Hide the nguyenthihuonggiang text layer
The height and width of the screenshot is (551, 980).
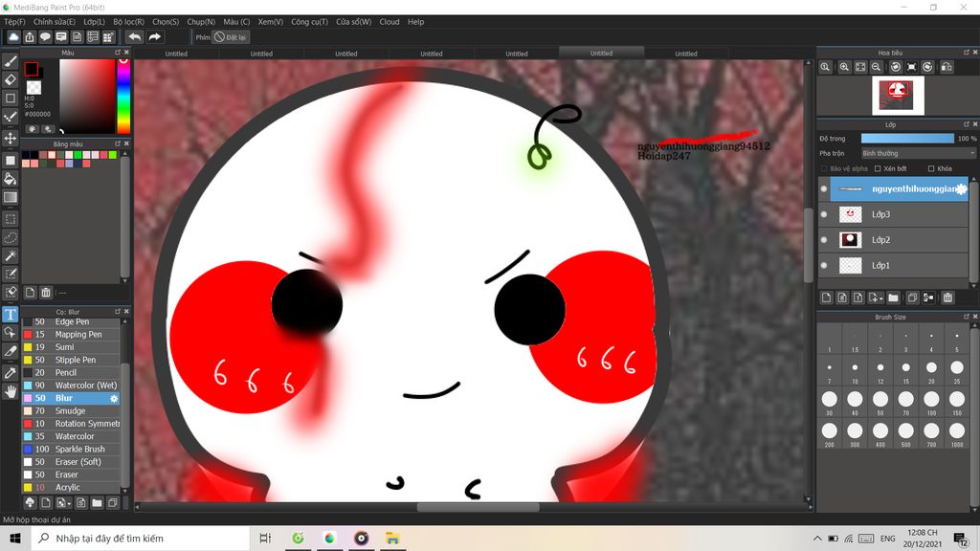click(824, 188)
